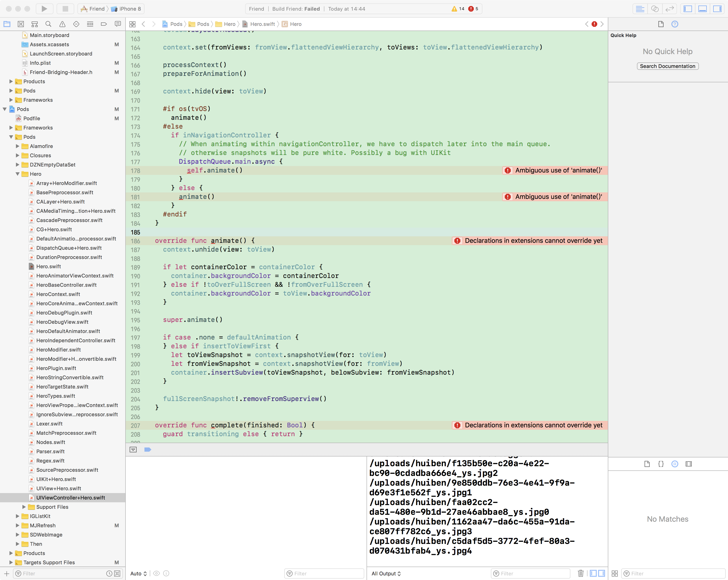Click the override error on line 207

click(x=529, y=425)
